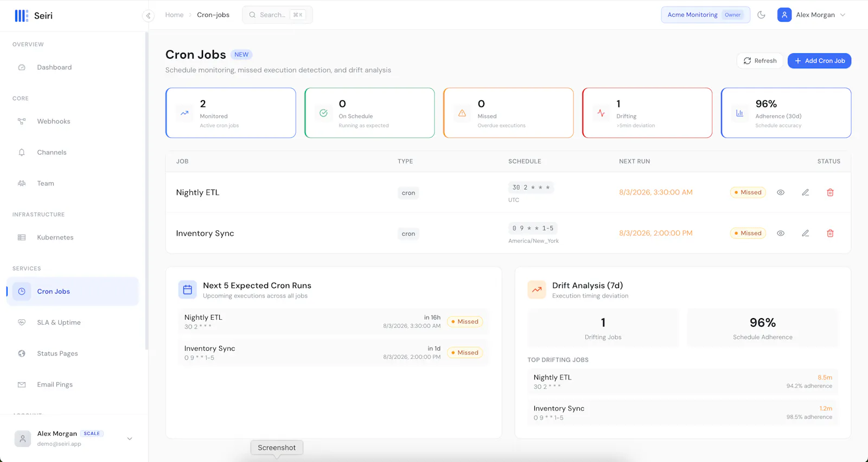Click the Cron Jobs clock icon
Screen dimensions: 868x462
point(22,292)
